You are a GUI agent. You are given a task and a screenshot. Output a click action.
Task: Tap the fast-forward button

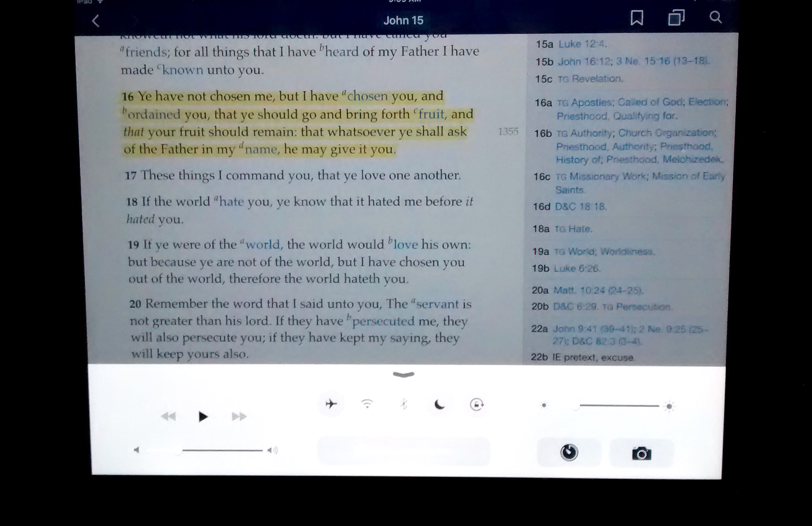point(239,416)
